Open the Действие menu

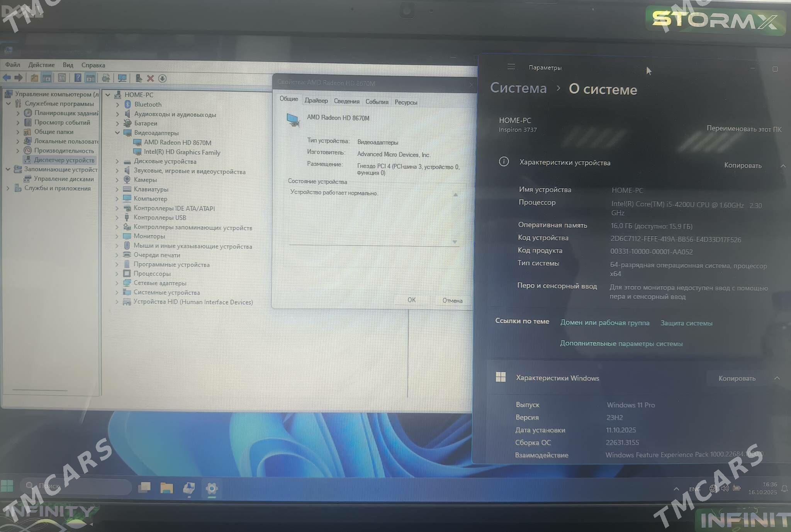point(41,65)
